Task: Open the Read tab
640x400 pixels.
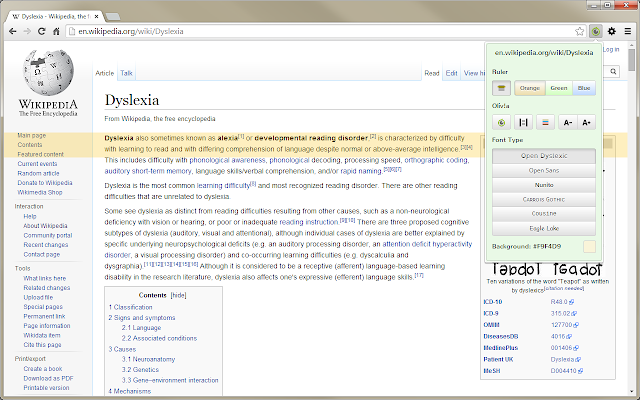Action: (431, 73)
